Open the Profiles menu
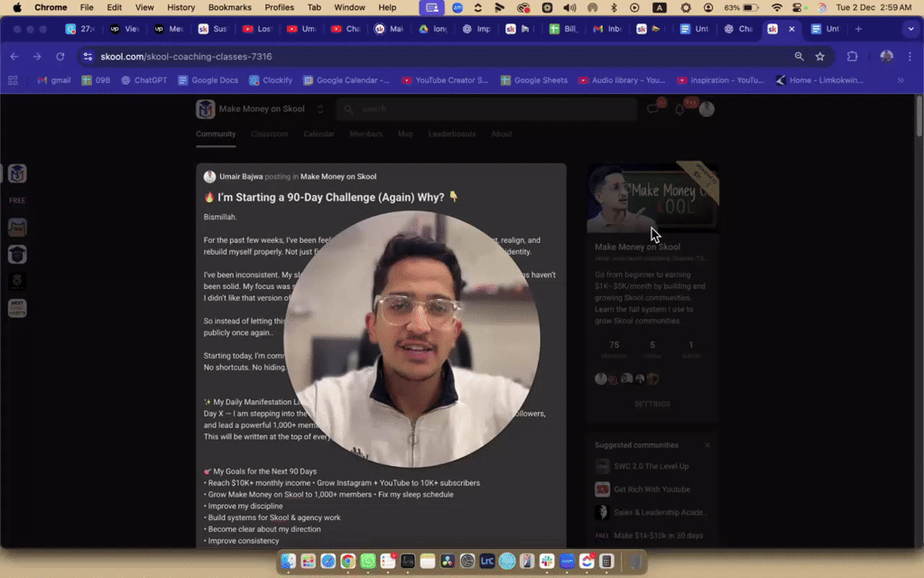Viewport: 924px width, 578px height. point(280,7)
